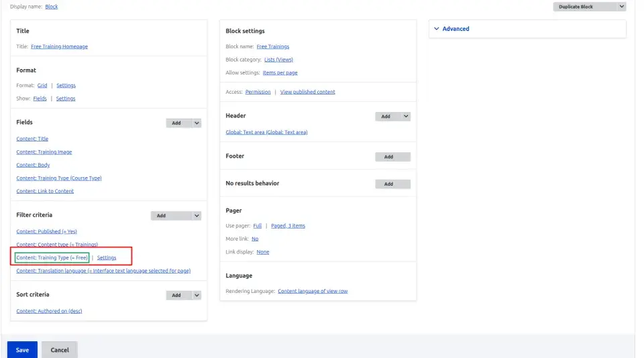
Task: Click Add button in Footer section
Action: (392, 157)
